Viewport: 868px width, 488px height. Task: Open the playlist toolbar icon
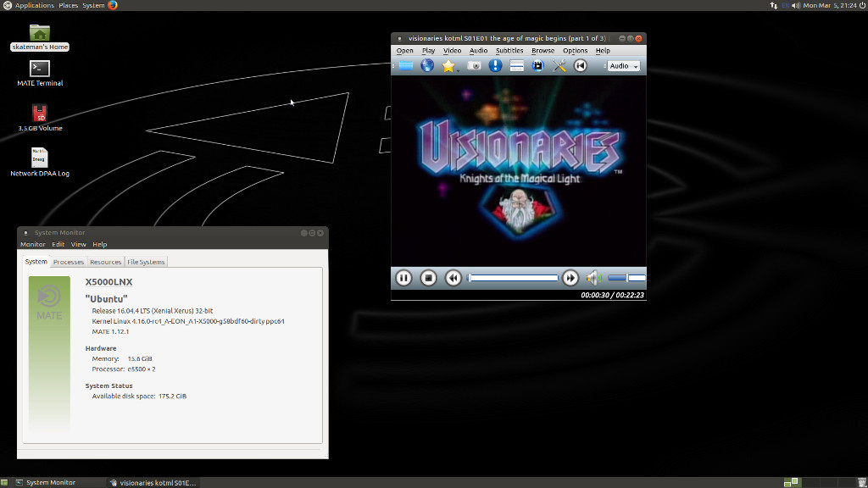tap(516, 66)
